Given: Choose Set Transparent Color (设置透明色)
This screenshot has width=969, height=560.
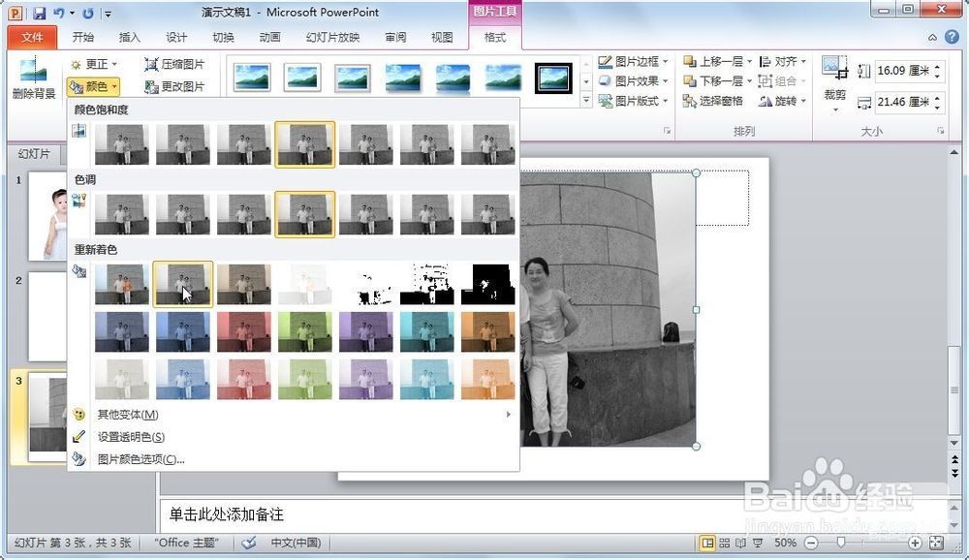Looking at the screenshot, I should pos(131,437).
